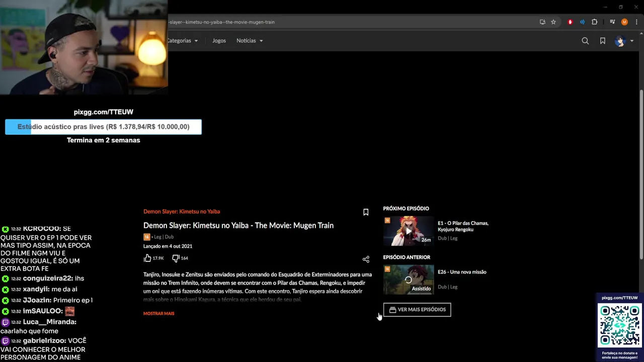
Task: Click the VER MAIS EPISÓDIOS button
Action: click(x=417, y=310)
